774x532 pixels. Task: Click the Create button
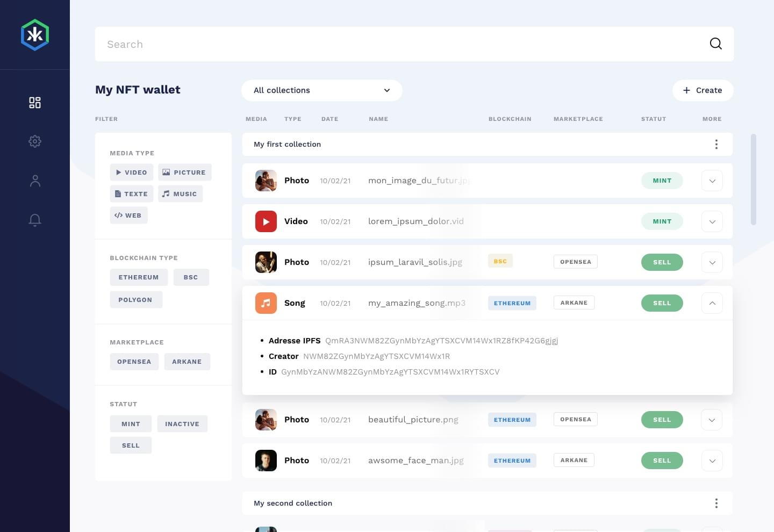coord(703,90)
